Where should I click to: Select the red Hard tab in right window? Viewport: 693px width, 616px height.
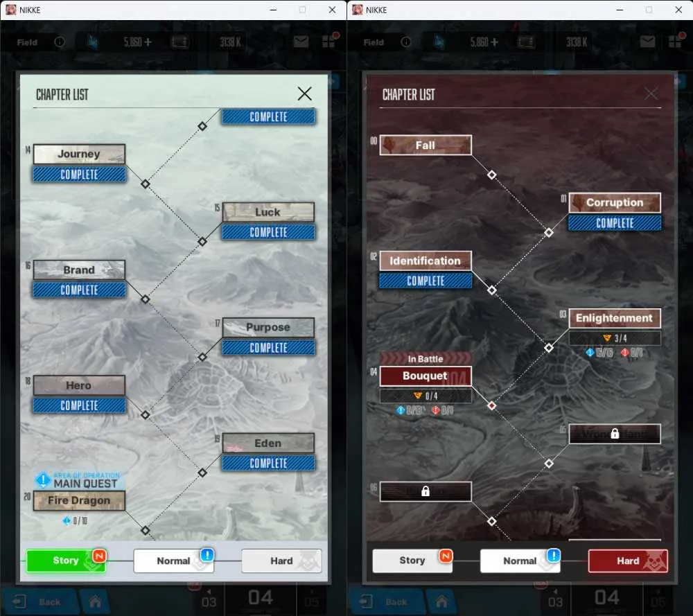tap(628, 561)
